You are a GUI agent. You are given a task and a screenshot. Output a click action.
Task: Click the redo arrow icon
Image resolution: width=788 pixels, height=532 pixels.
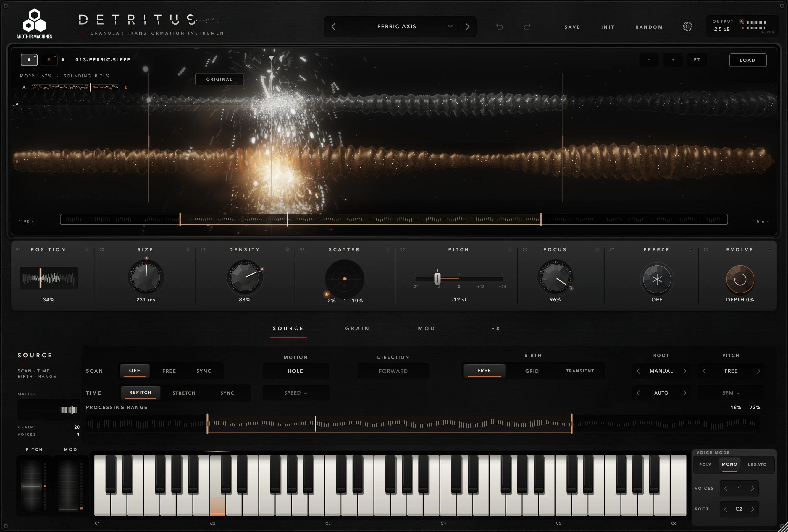click(x=527, y=26)
